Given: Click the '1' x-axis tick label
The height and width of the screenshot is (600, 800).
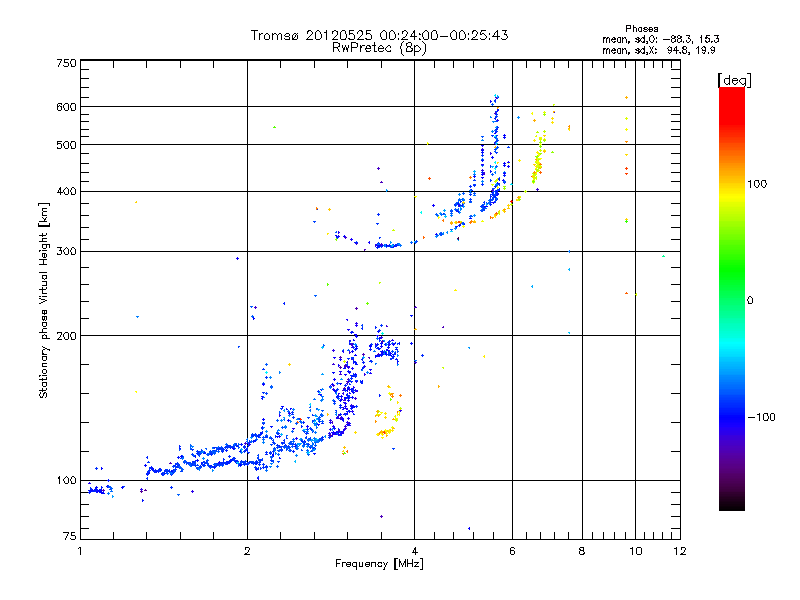Looking at the screenshot, I should click(x=80, y=551).
